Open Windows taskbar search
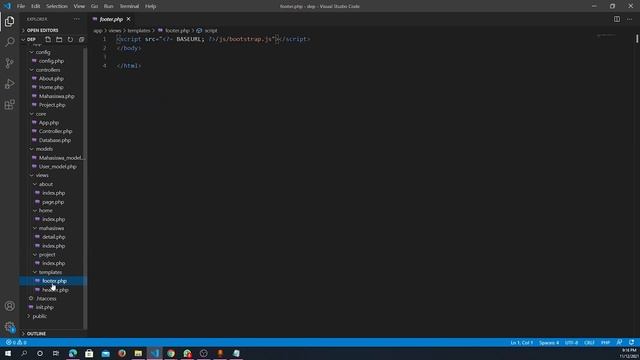640x360 pixels. point(24,353)
